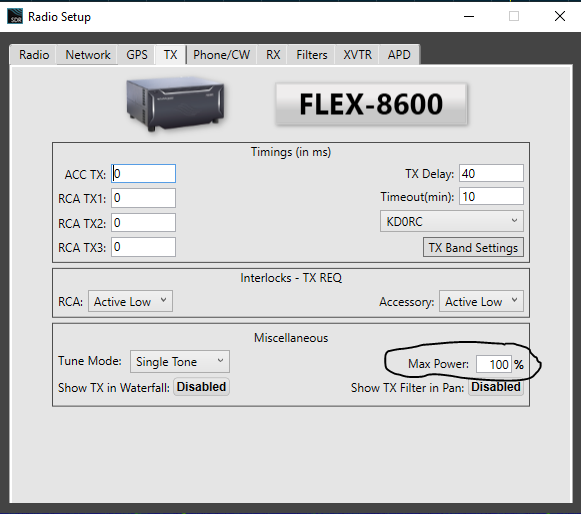This screenshot has height=514, width=581.
Task: Click the 'Tune Mode:' label
Action: click(x=90, y=361)
